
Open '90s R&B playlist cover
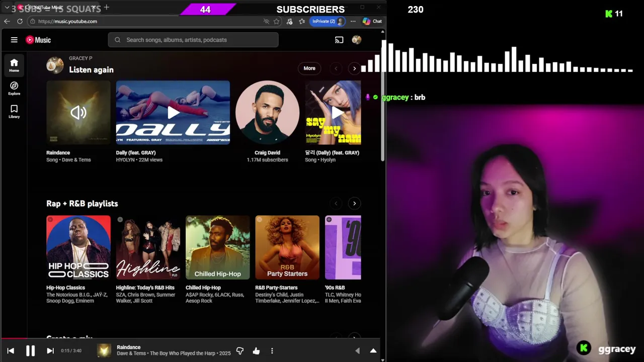click(343, 247)
